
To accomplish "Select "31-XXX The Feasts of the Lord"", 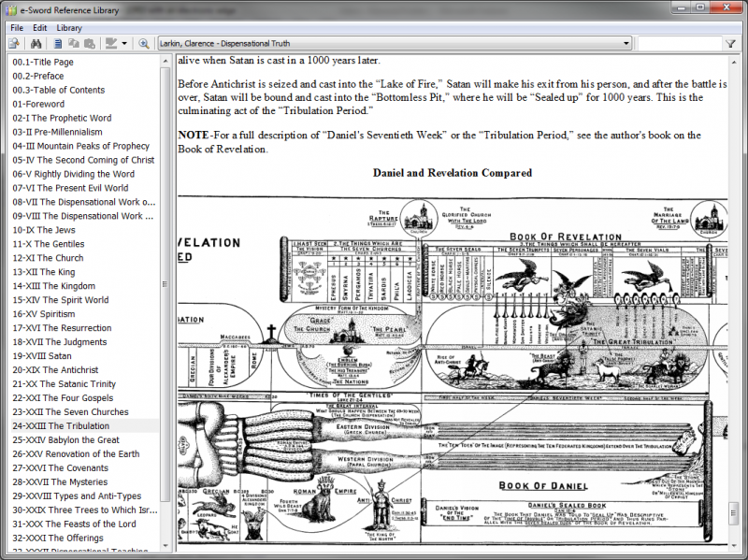I will [x=75, y=524].
